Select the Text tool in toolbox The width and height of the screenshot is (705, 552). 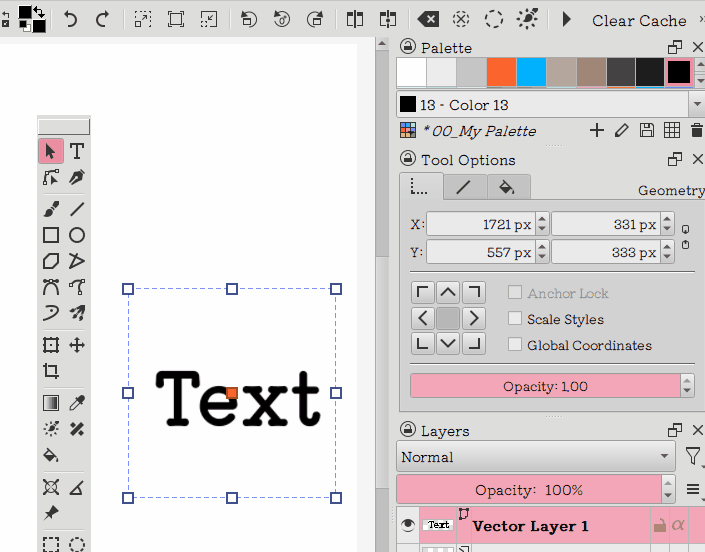click(77, 151)
